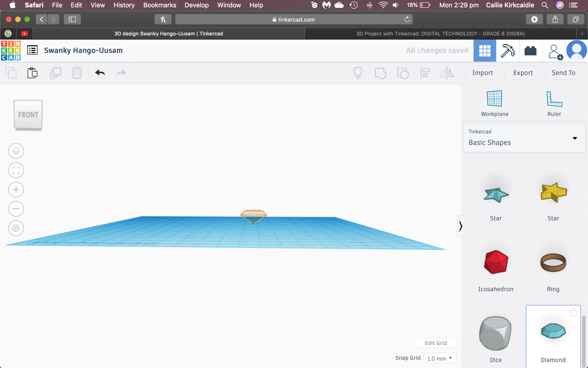The height and width of the screenshot is (368, 588).
Task: Toggle perspective/orthographic view cube icon
Action: tap(16, 228)
